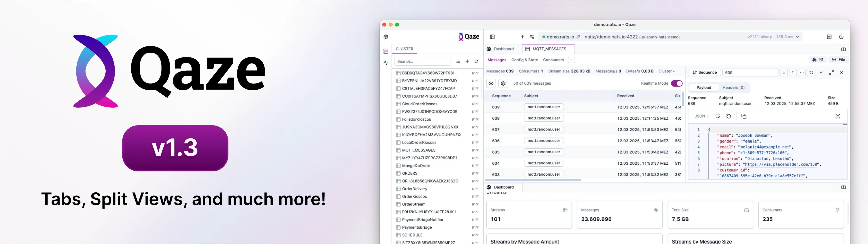Open connection settings sliders icon
Screen dimensions: 868x244
click(532, 37)
